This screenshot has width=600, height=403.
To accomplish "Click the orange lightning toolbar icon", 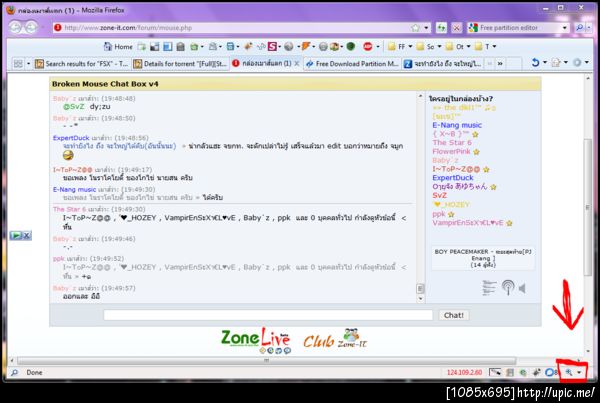I will click(306, 47).
